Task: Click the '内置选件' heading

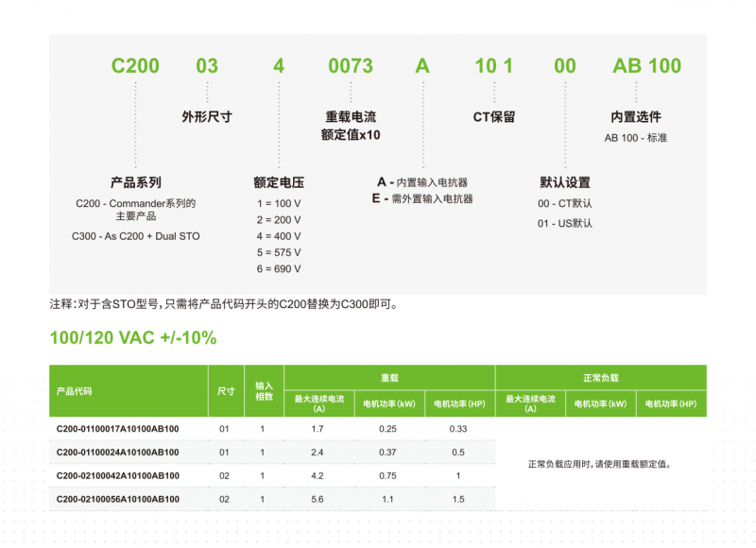Action: coord(636,116)
